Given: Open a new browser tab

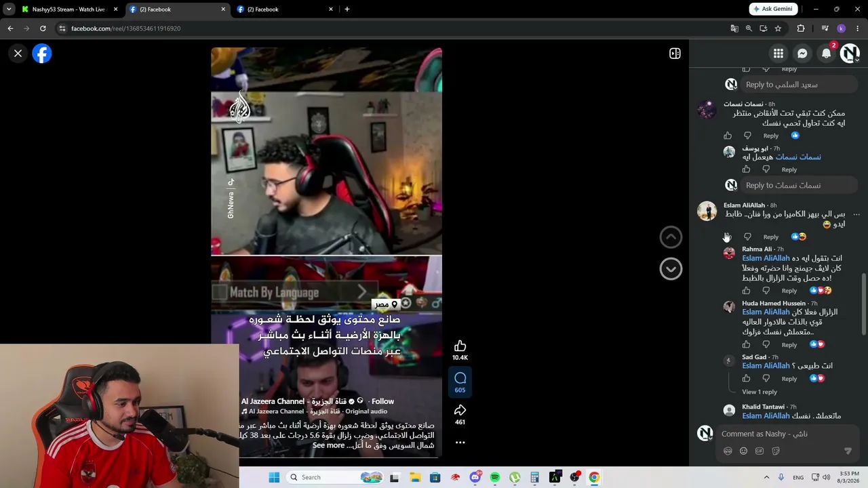Looking at the screenshot, I should pos(347,9).
